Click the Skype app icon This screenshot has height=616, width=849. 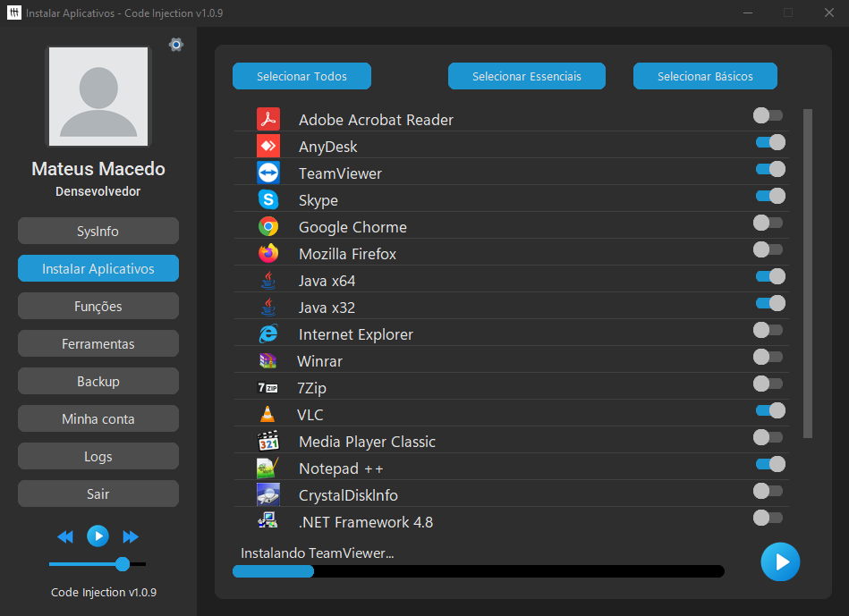(268, 199)
